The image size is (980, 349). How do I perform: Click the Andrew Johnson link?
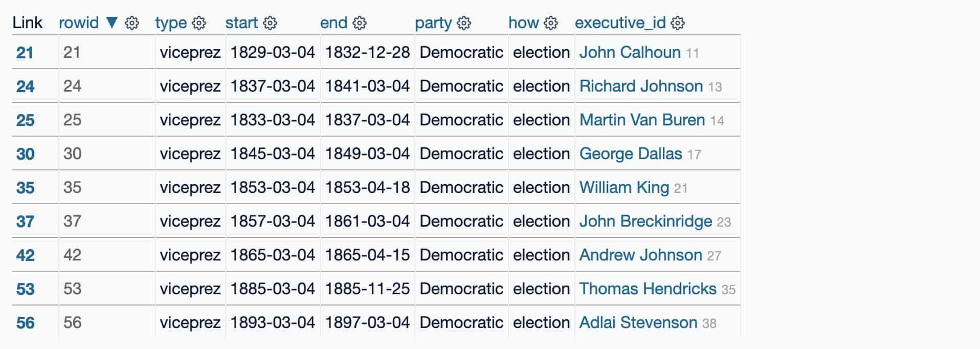640,255
